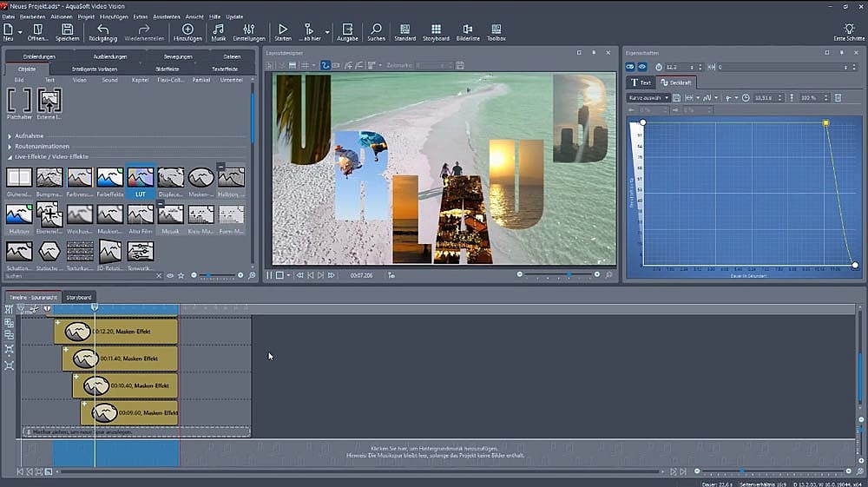Open the Bildeffekte toolbox tab

pos(168,68)
